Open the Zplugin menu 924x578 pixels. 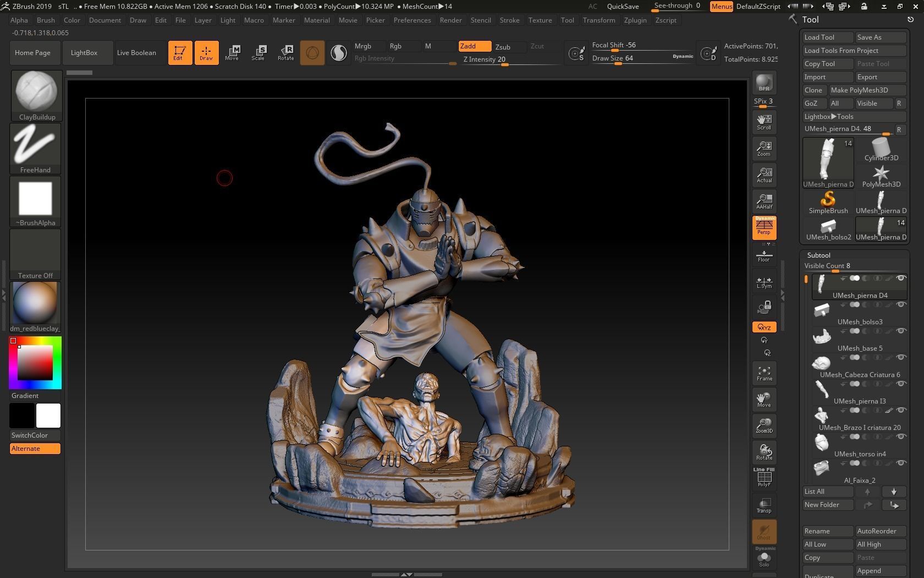635,20
